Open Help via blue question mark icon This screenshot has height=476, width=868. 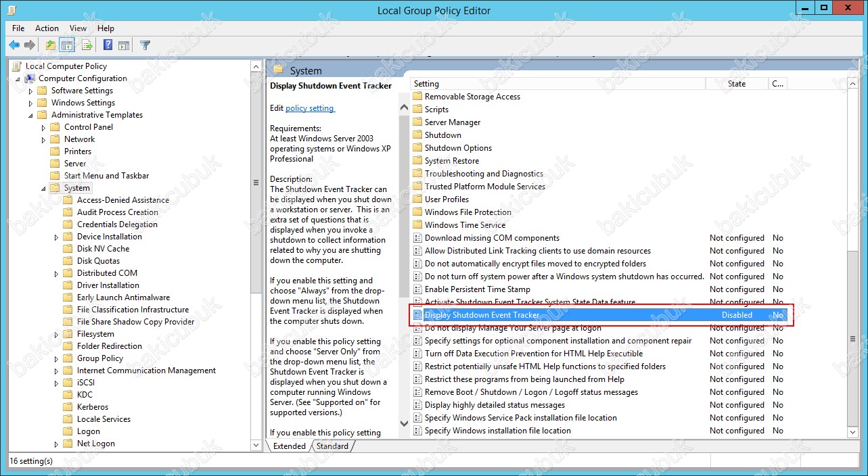coord(108,45)
